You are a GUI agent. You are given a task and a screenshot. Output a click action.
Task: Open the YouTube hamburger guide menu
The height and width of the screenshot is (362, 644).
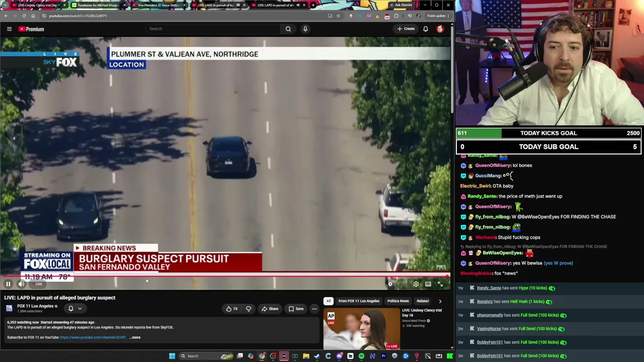pos(9,29)
